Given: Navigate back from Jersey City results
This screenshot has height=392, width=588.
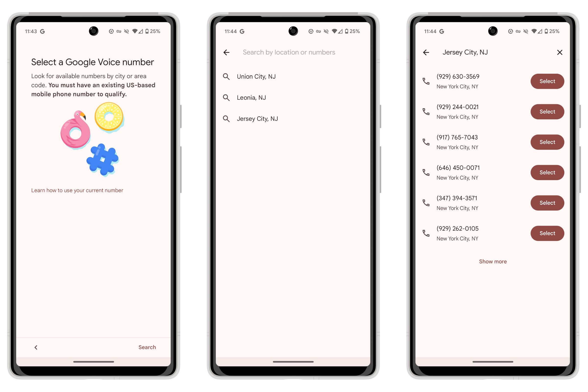Looking at the screenshot, I should click(427, 52).
